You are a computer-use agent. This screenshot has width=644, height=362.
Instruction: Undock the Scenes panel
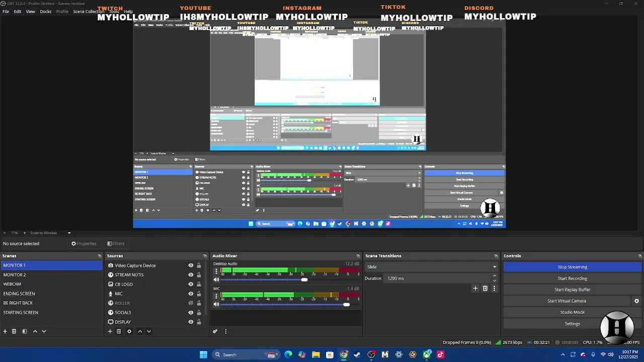(100, 256)
